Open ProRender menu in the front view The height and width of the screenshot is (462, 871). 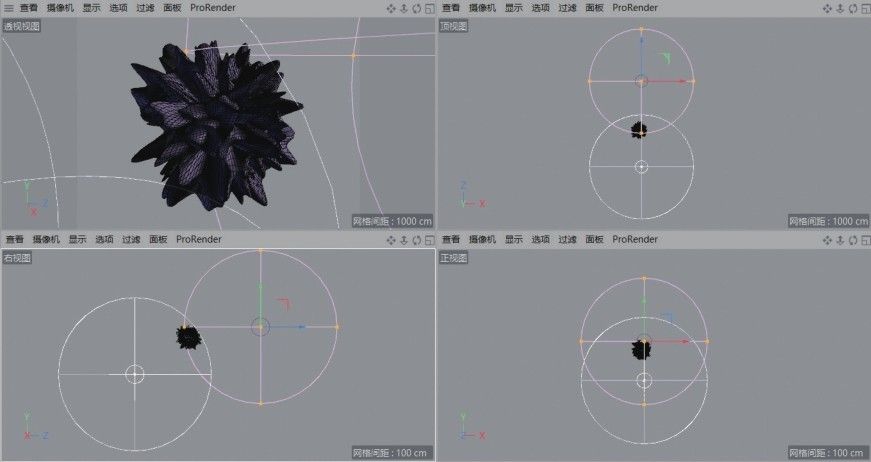635,239
